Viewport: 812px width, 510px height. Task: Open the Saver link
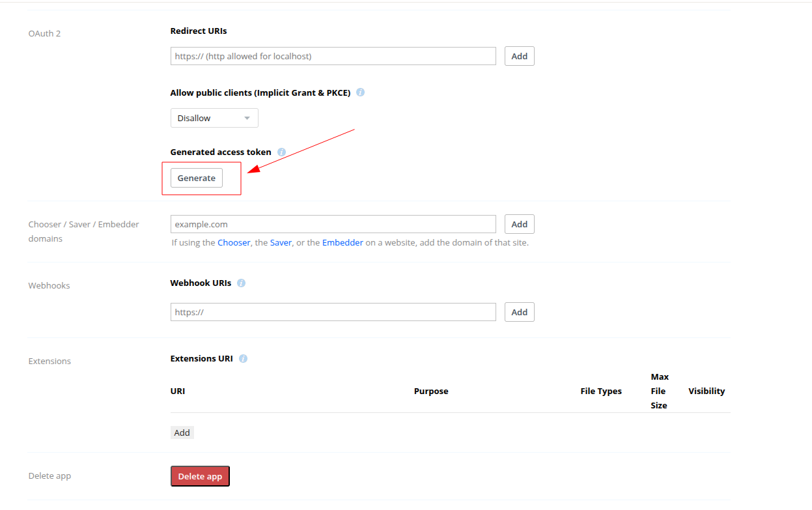pos(281,242)
